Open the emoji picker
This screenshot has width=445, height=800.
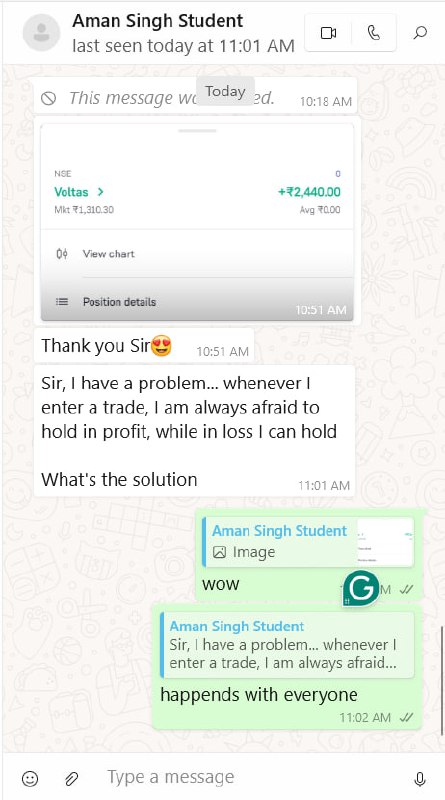point(30,779)
